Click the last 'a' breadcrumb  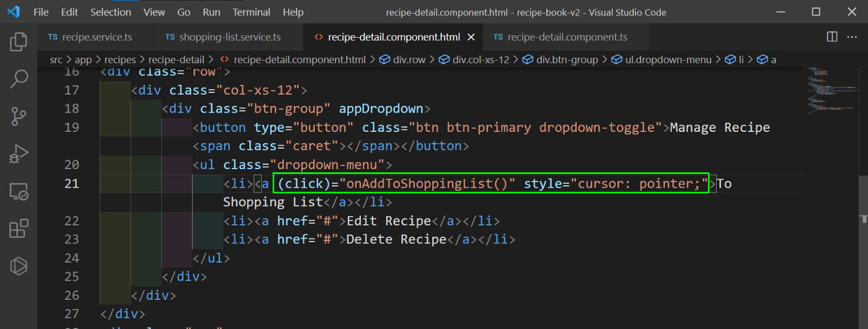tap(766, 59)
